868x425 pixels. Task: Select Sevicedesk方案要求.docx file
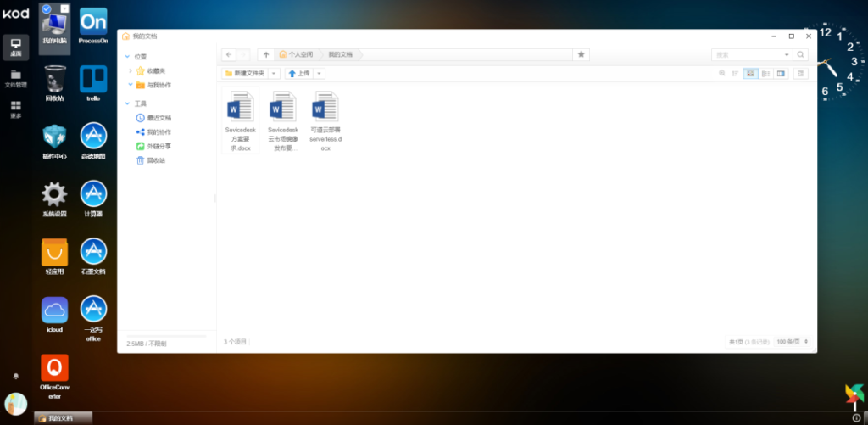coord(240,120)
